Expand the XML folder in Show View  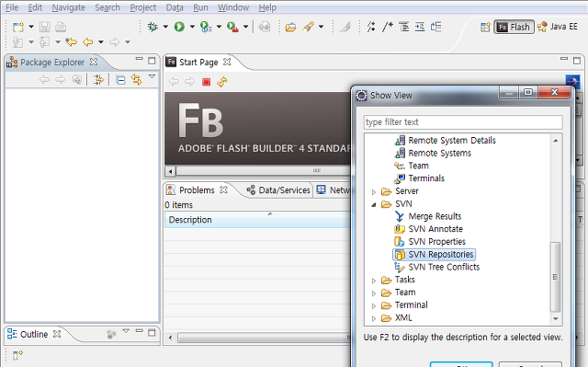(x=374, y=318)
